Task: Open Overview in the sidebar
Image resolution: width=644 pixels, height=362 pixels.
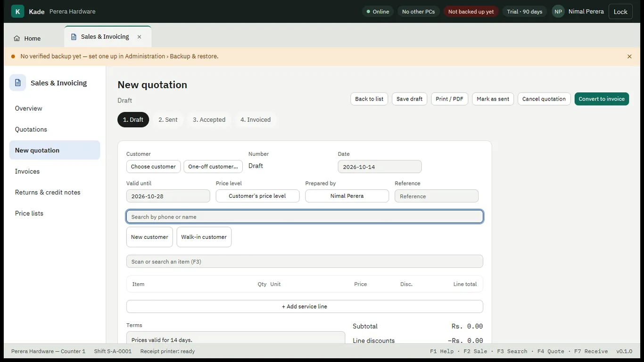Action: 55,108
